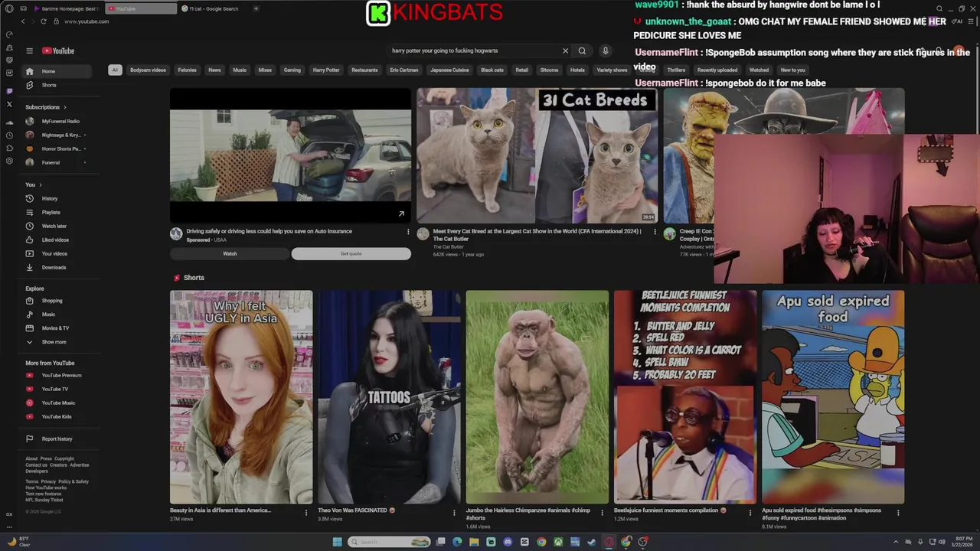This screenshot has width=980, height=551.
Task: Switch to the f1 cat Google Search tab
Action: pyautogui.click(x=214, y=8)
